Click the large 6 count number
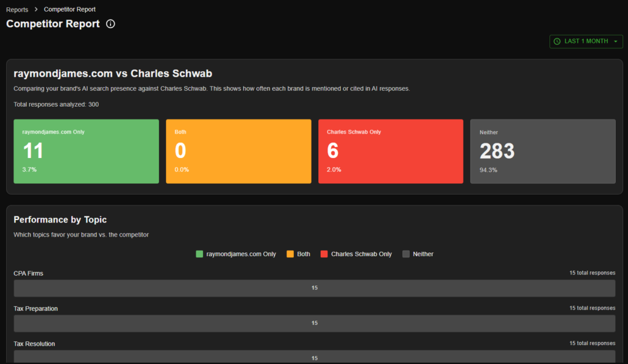Viewport: 628px width, 364px height. 333,151
